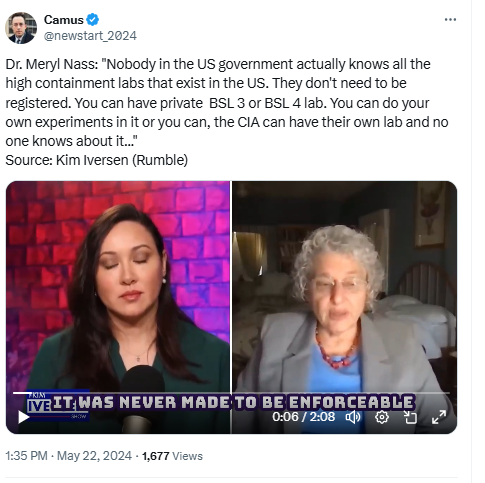Screen dimensions: 485x483
Task: Open the @newstart_2024 handle link
Action: click(90, 36)
